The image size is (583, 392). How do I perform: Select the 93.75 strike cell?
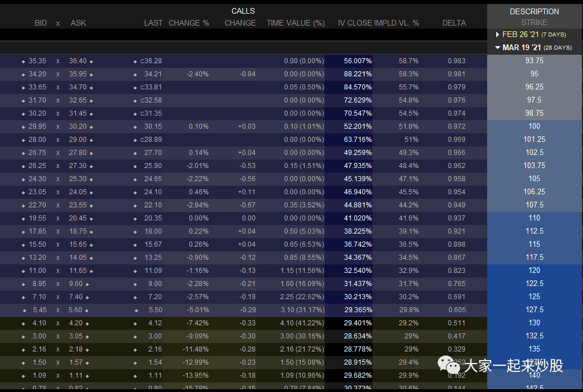click(x=535, y=60)
